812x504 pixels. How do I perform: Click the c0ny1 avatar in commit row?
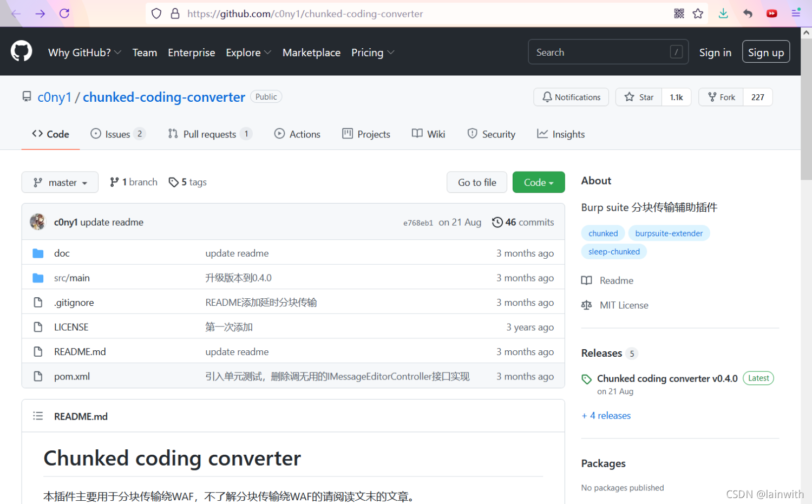tap(38, 221)
